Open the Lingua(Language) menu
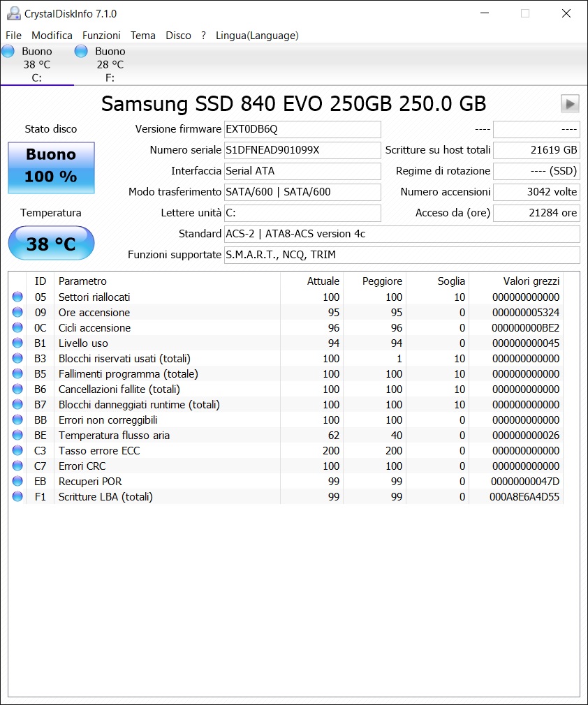 [257, 36]
